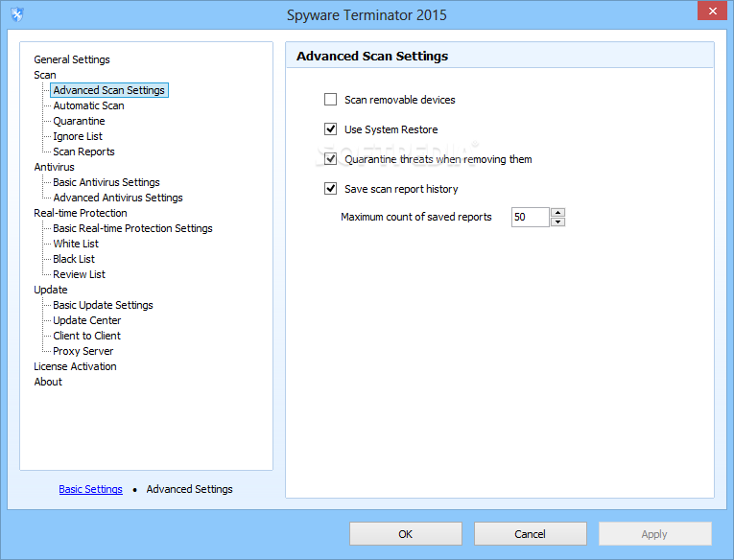Screen dimensions: 734x560
Task: Open Advanced Antivirus Settings
Action: pyautogui.click(x=118, y=198)
